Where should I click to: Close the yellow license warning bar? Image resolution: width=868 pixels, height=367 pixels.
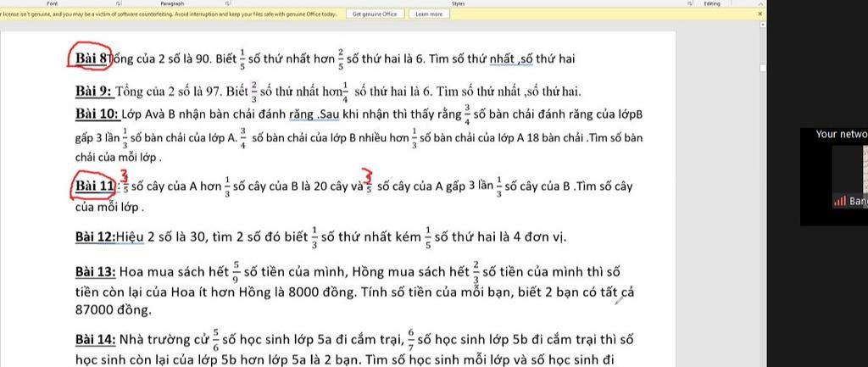(759, 14)
